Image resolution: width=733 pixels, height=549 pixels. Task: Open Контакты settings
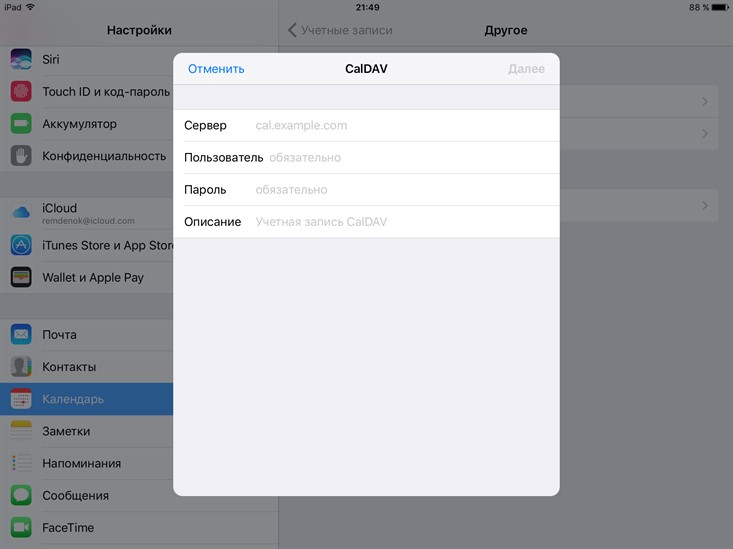click(x=86, y=367)
